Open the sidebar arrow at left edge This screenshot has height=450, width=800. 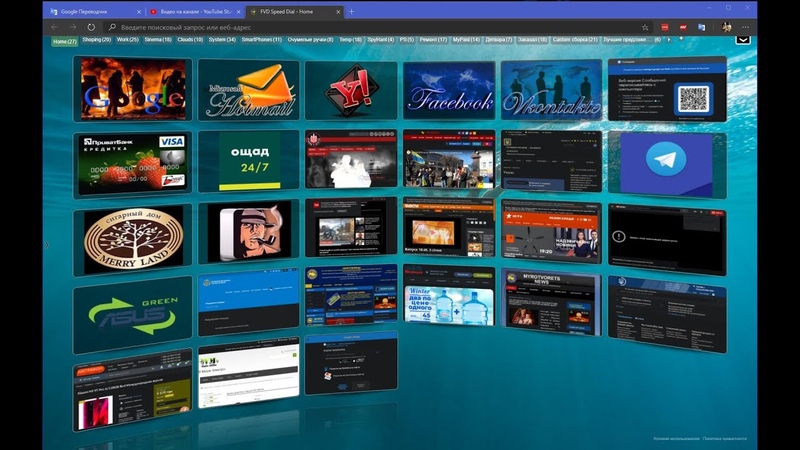click(x=46, y=245)
